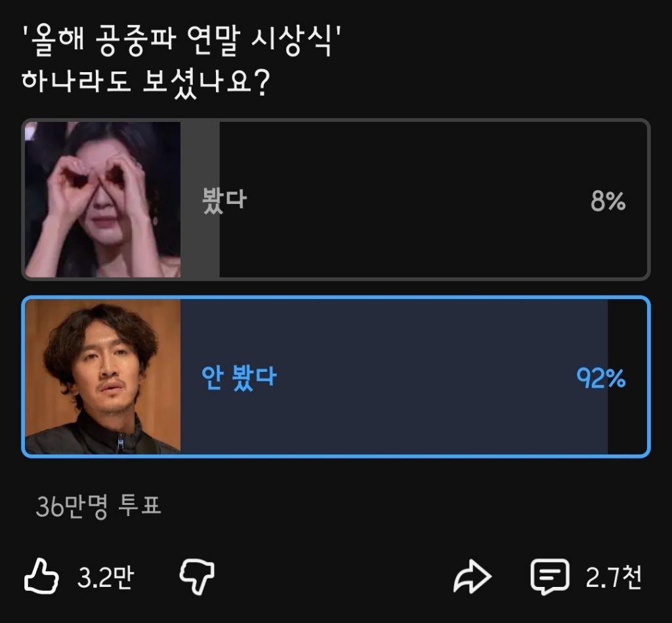Select the '봤다' poll option label

[224, 200]
